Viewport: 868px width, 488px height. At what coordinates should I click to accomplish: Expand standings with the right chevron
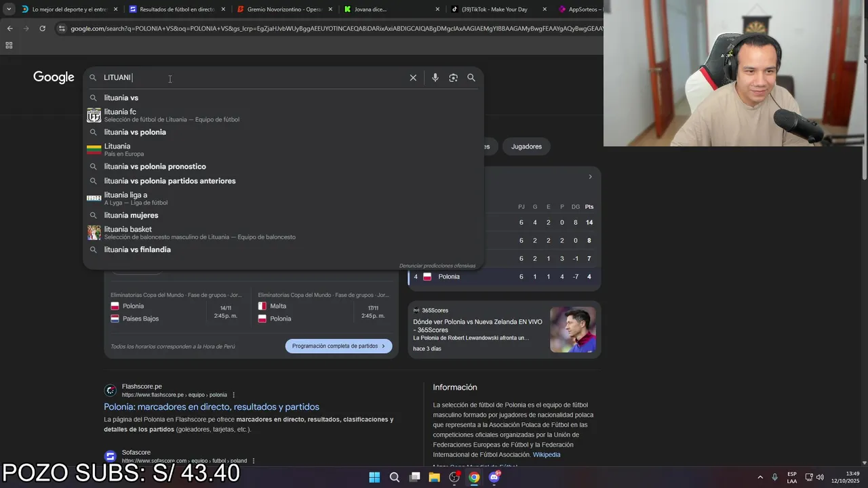click(590, 177)
